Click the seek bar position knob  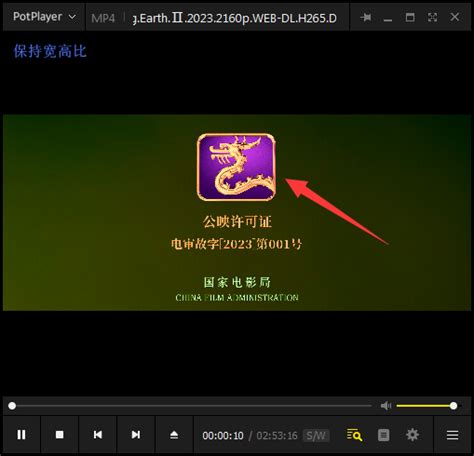[12, 406]
